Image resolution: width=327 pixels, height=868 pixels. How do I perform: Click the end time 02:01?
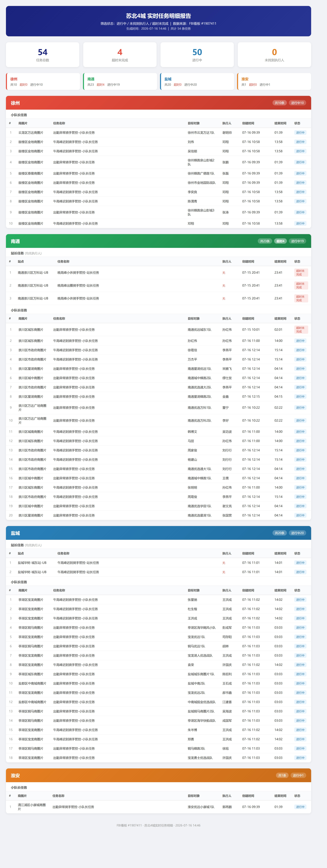[279, 330]
